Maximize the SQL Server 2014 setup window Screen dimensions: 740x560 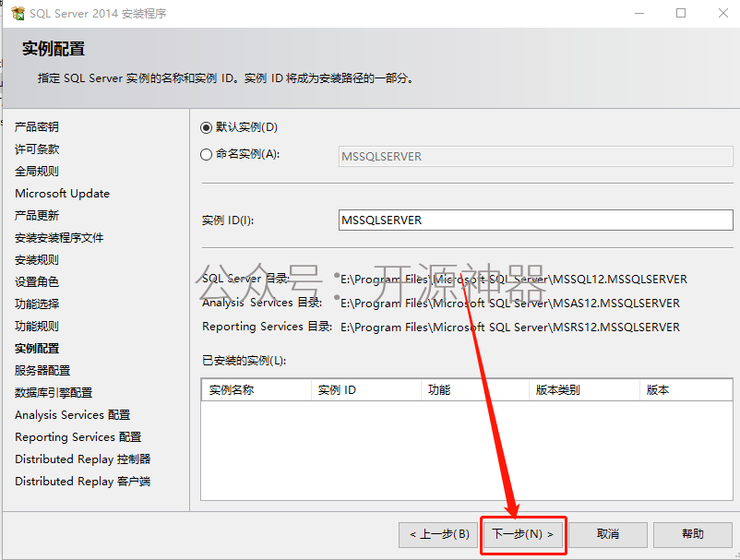click(681, 13)
